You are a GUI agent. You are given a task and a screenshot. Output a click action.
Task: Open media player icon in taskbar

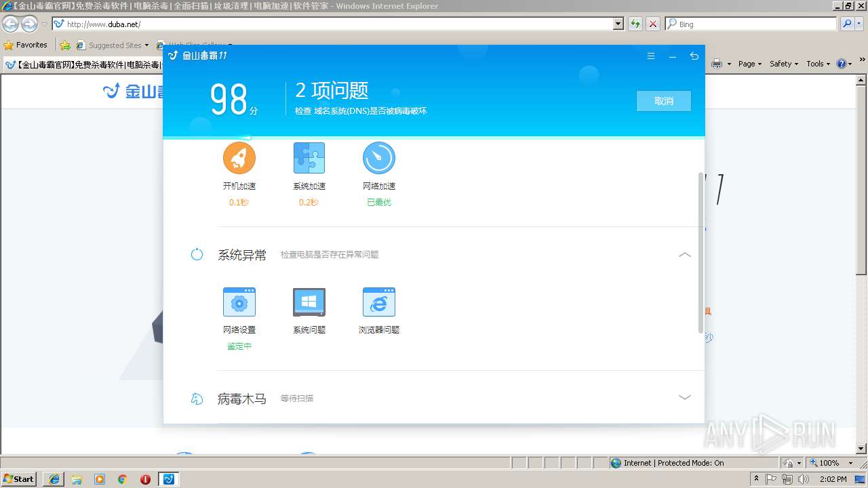[100, 479]
